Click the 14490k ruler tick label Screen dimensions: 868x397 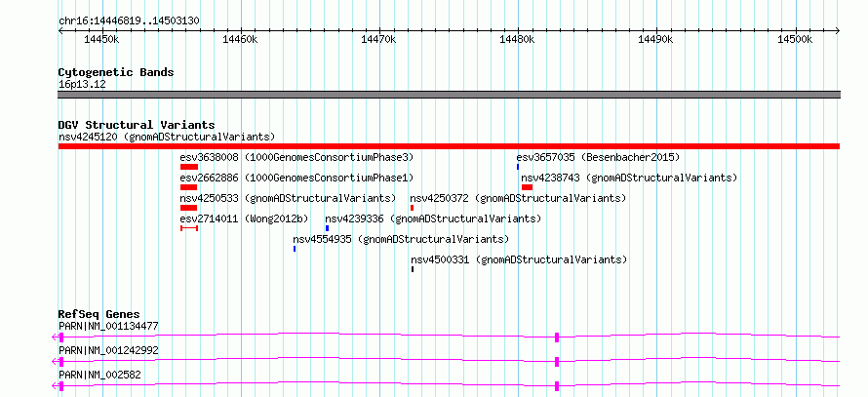click(655, 39)
